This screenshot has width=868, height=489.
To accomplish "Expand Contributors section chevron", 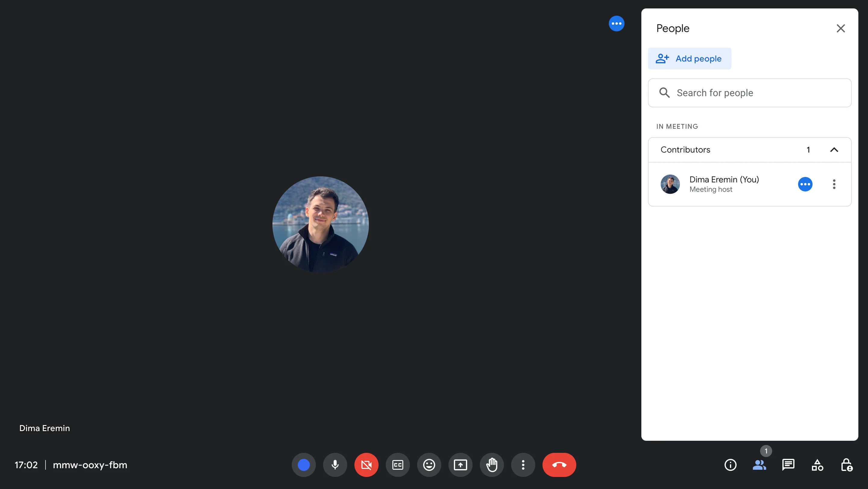I will (834, 150).
